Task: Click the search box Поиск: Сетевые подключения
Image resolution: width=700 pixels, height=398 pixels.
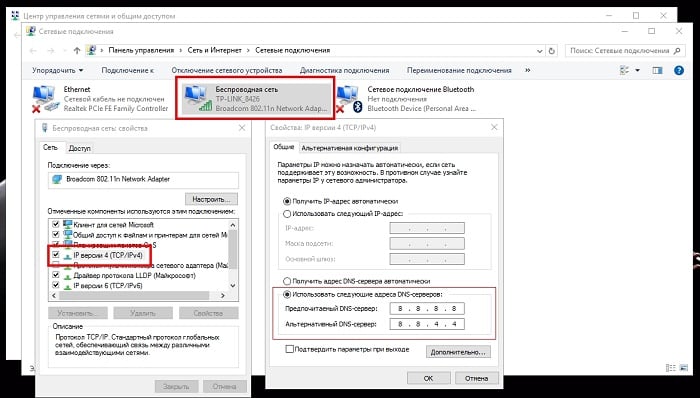Action: [x=625, y=51]
